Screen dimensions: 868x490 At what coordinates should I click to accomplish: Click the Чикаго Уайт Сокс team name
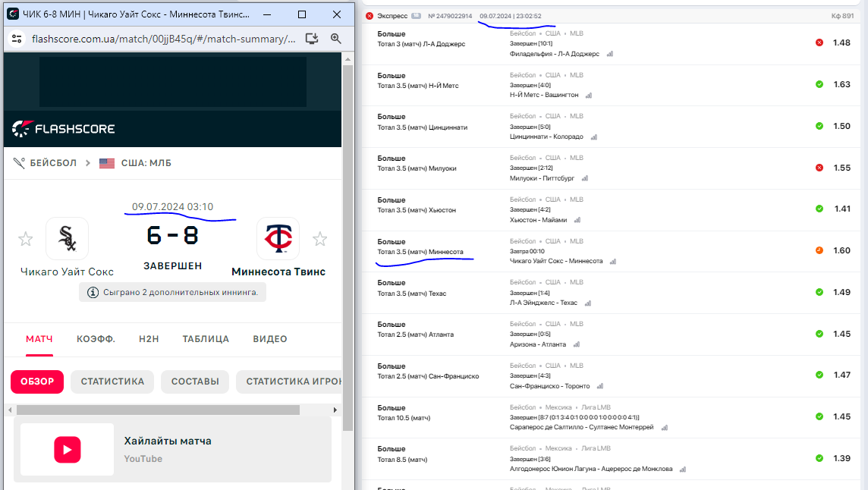click(x=67, y=272)
